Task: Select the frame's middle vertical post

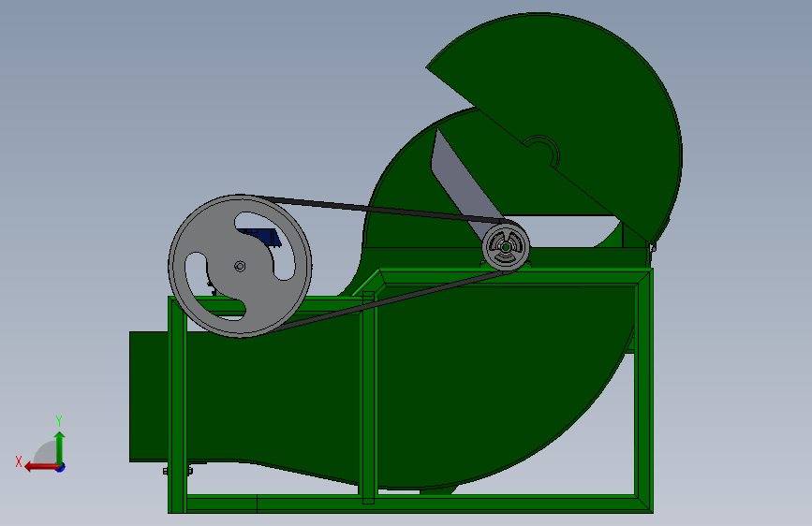Action: pos(368,398)
